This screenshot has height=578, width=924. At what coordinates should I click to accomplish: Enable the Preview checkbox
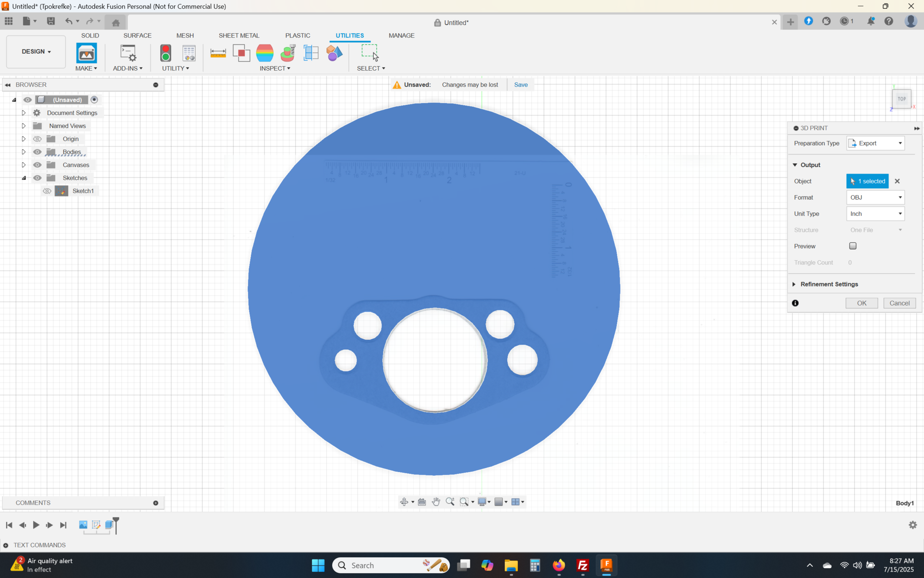pos(853,246)
